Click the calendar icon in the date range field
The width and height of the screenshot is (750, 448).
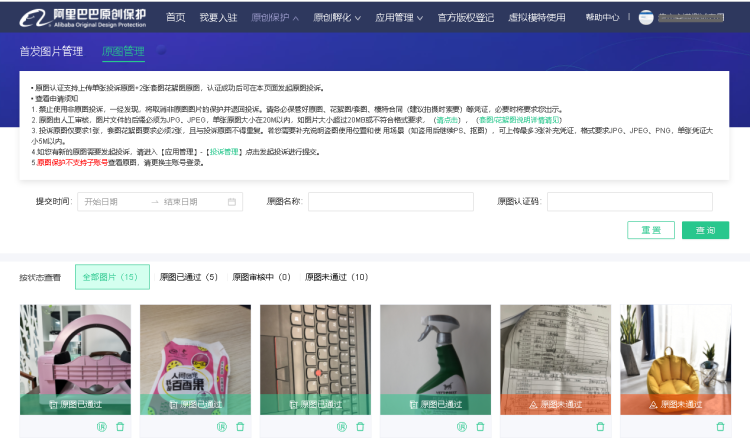coord(231,202)
